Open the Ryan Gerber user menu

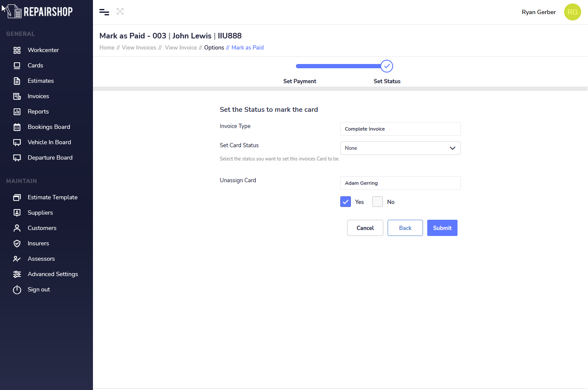(539, 12)
